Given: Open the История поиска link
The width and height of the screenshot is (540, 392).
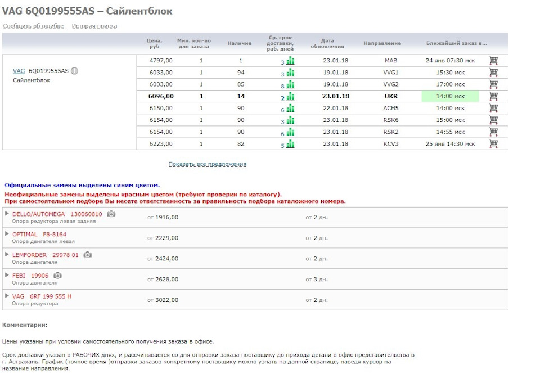Looking at the screenshot, I should point(94,26).
